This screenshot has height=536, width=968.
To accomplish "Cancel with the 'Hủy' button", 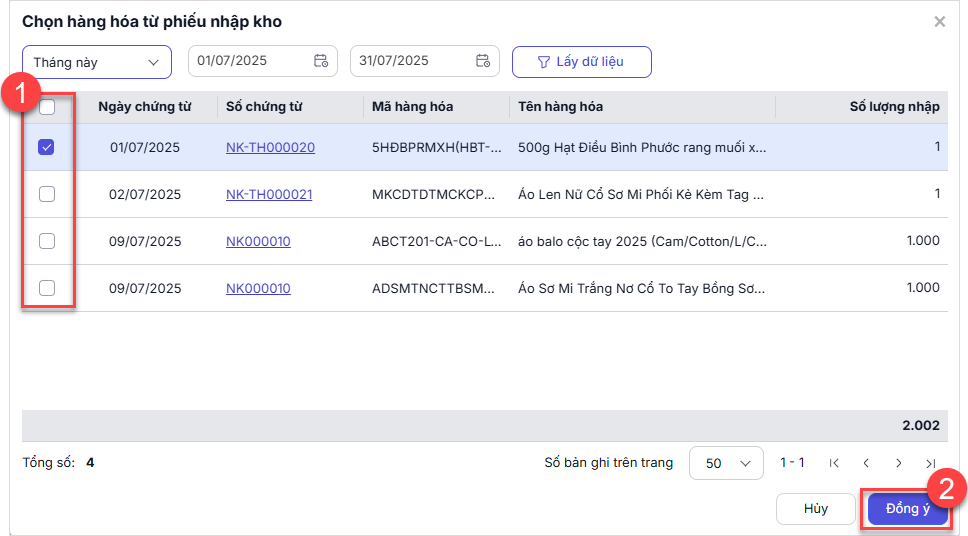I will click(x=815, y=509).
